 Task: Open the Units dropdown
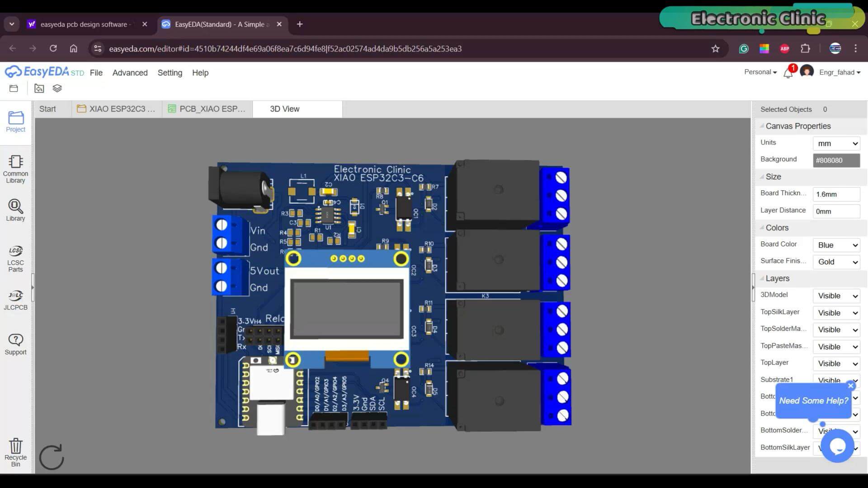pos(836,143)
